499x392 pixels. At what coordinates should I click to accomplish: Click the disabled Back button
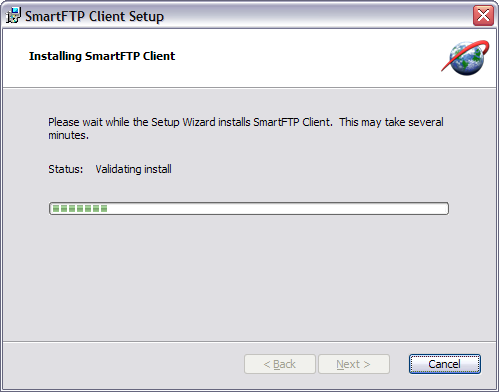point(280,364)
